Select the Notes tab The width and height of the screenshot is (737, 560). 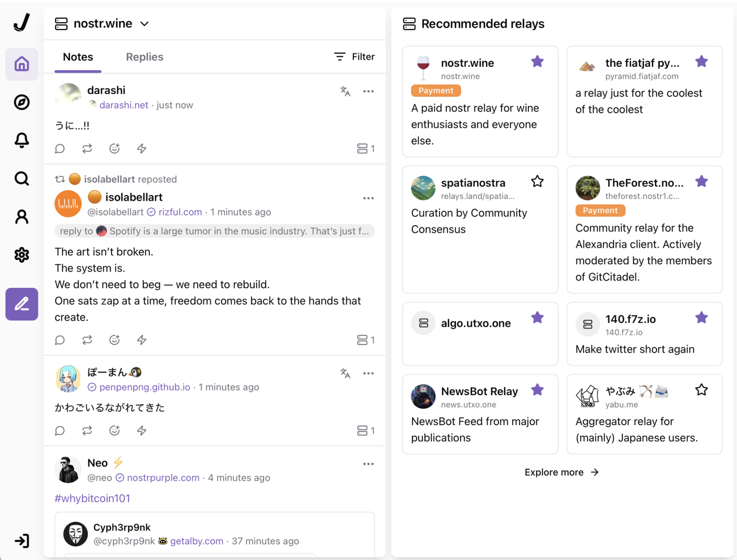coord(78,57)
